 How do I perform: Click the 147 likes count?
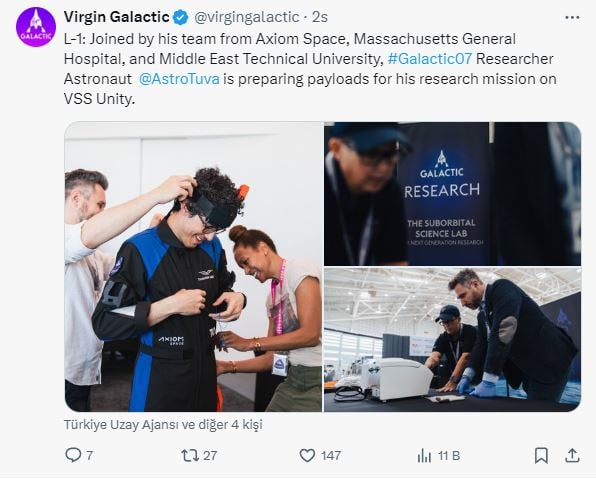(331, 455)
